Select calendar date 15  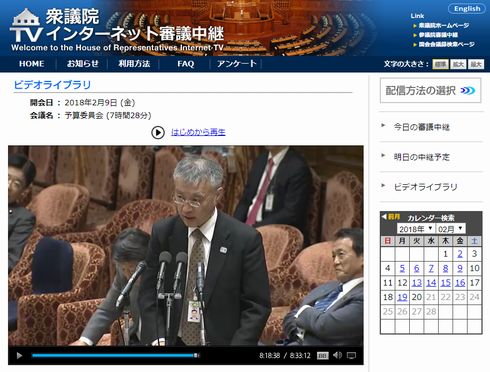[x=446, y=283]
